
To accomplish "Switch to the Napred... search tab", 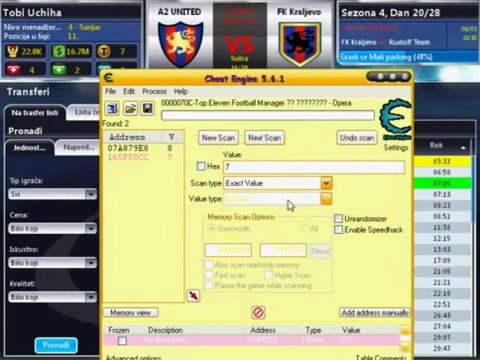I will coord(78,147).
